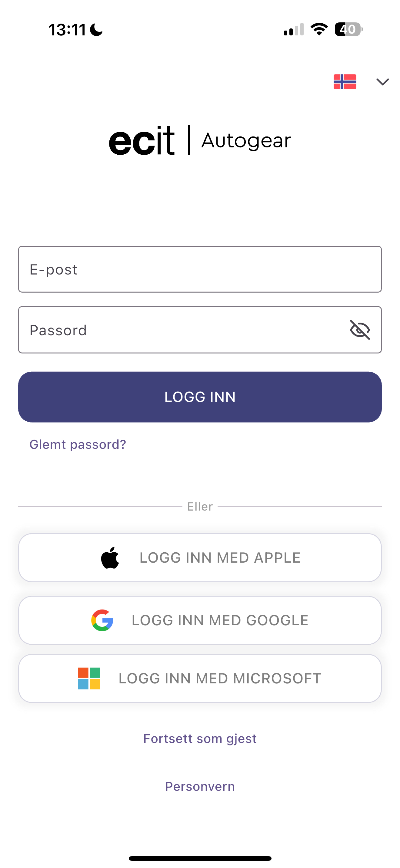Select LOGG INN MED GOOGLE text
Image resolution: width=400 pixels, height=868 pixels.
(x=220, y=620)
